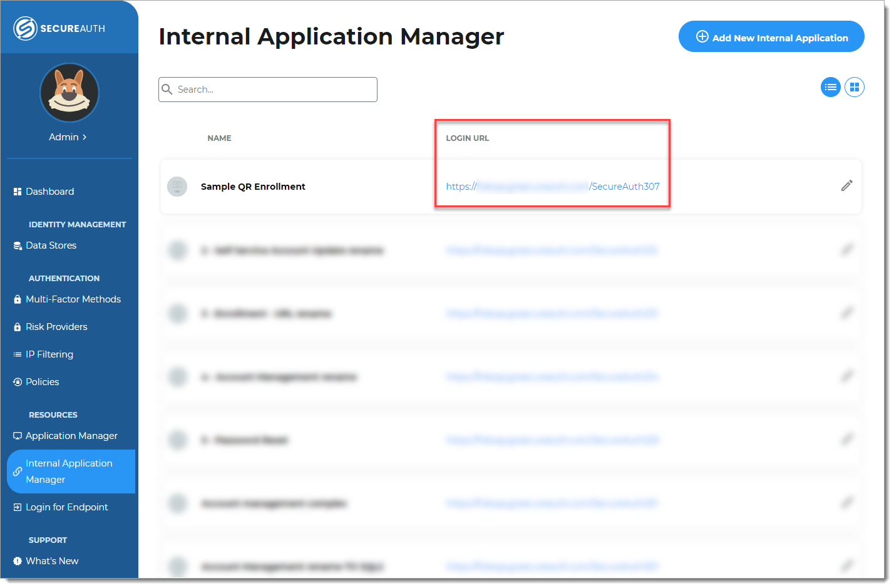Image resolution: width=894 pixels, height=588 pixels.
Task: Expand the Admin user menu chevron
Action: coord(85,137)
